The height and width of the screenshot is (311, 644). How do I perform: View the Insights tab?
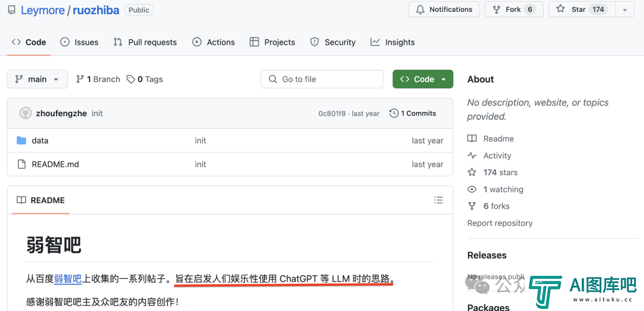pos(392,42)
